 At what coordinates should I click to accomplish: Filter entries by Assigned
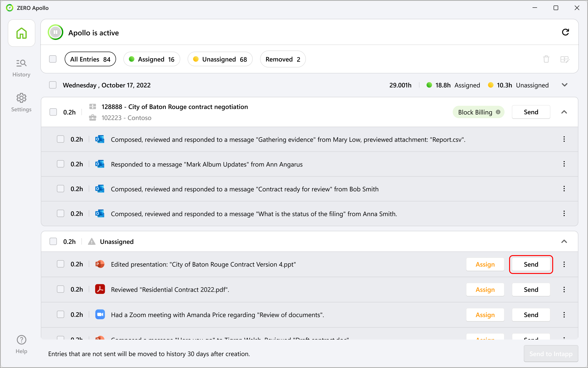[x=152, y=59]
